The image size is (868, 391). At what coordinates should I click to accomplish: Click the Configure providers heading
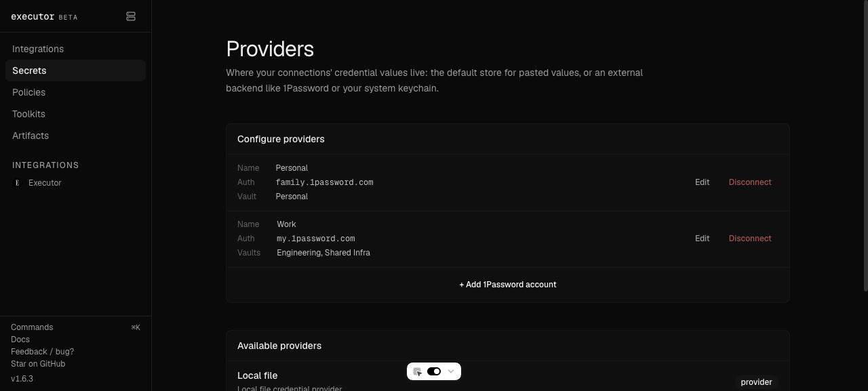coord(281,139)
